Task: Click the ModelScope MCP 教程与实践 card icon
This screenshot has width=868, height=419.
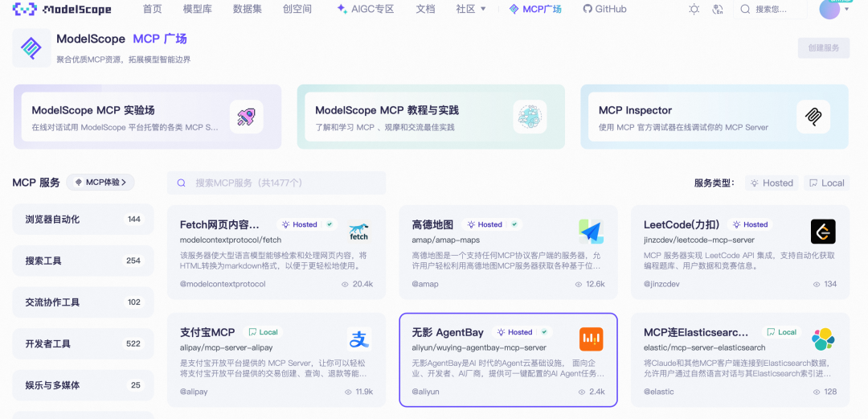Action: [x=530, y=117]
